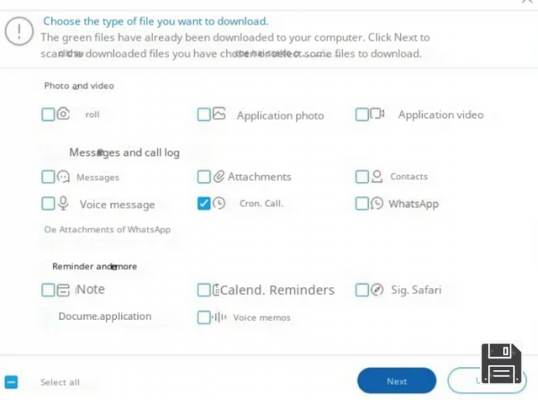Click the blue Next button
538x400 pixels.
397,381
